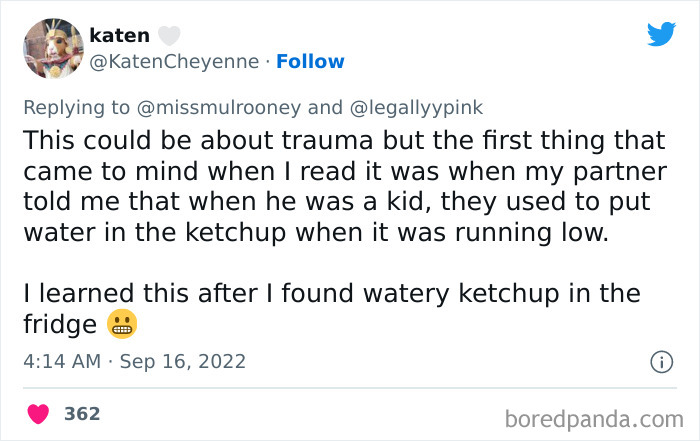Click the word 'fridge' in the tweet

click(60, 325)
